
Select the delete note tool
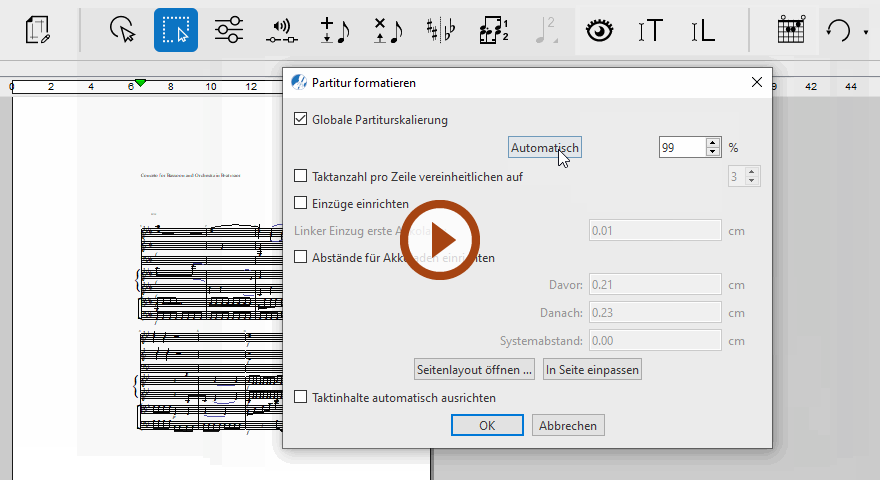387,30
